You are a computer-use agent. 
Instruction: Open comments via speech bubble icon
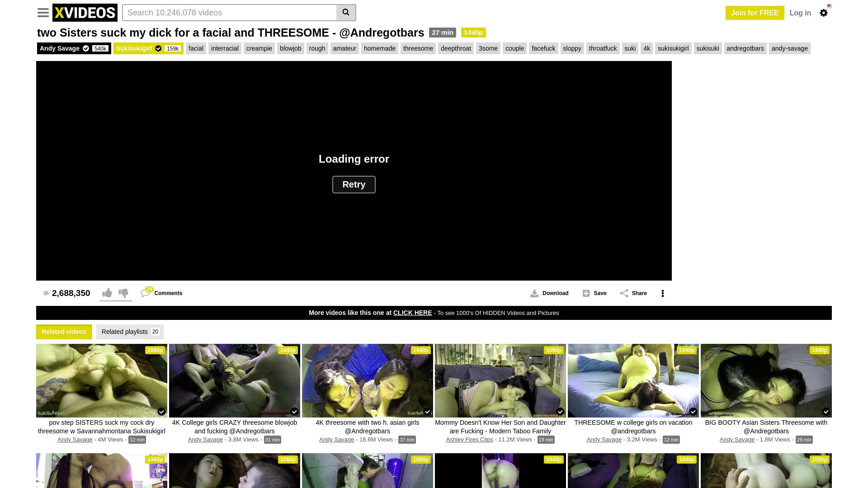click(x=146, y=293)
